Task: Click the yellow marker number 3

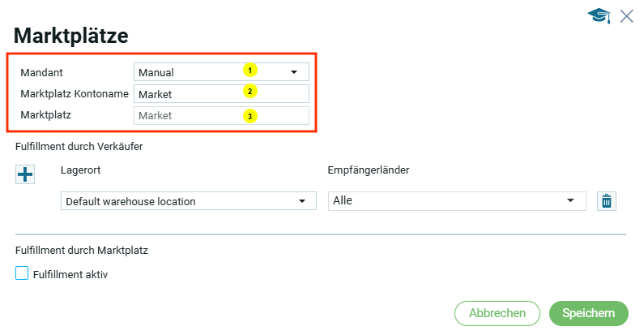Action: point(250,116)
